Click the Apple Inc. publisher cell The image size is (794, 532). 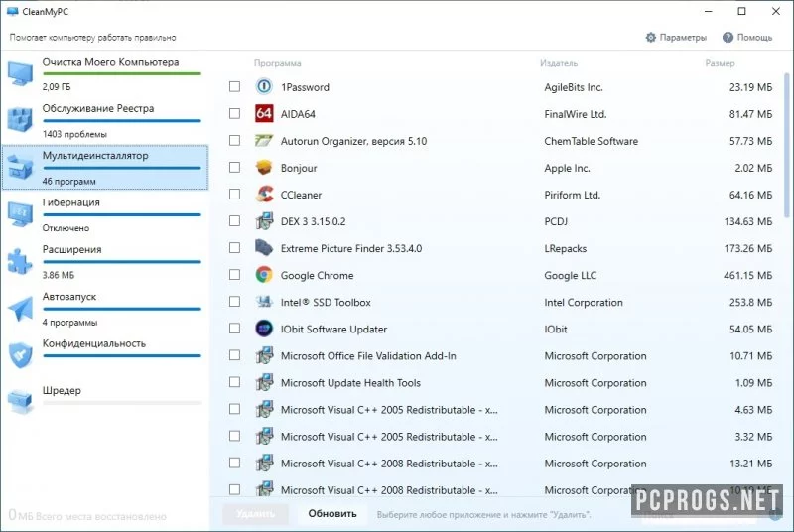[x=567, y=168]
